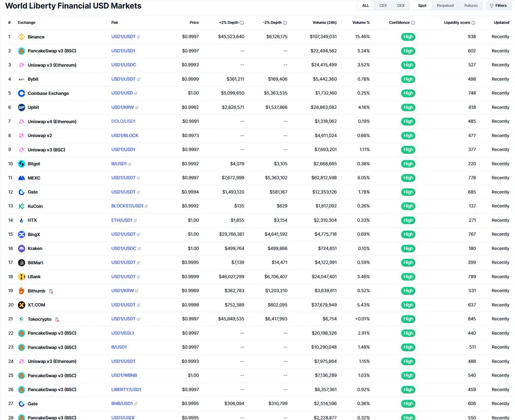Click external link icon on Binance USD1/USDT pair
This screenshot has height=420, width=515.
pos(139,37)
